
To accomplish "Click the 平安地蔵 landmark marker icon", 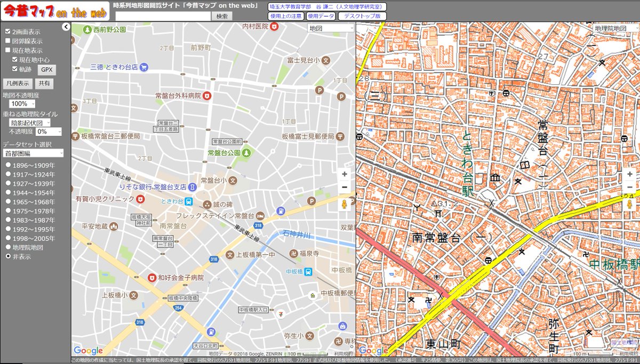I will [113, 227].
